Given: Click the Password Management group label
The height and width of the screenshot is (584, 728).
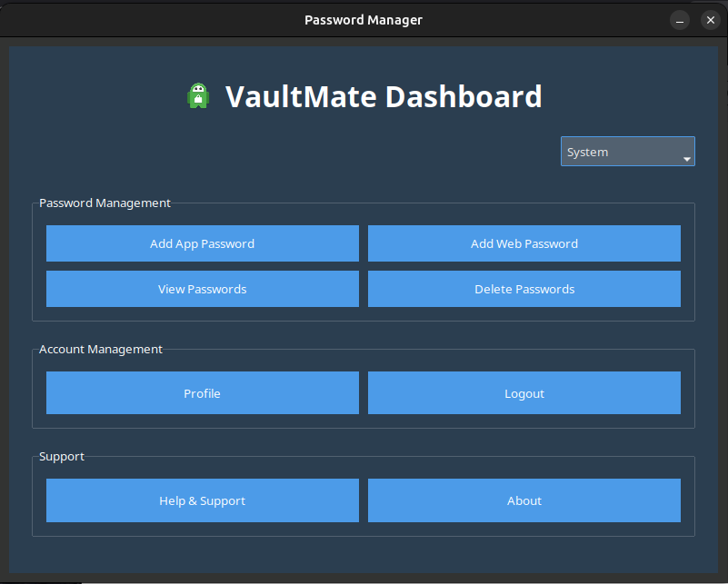Looking at the screenshot, I should [x=105, y=203].
